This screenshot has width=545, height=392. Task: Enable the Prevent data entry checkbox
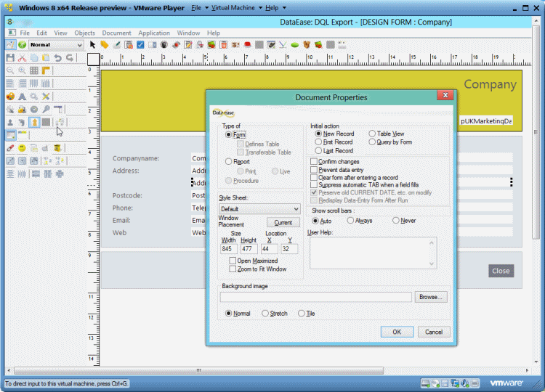[314, 170]
